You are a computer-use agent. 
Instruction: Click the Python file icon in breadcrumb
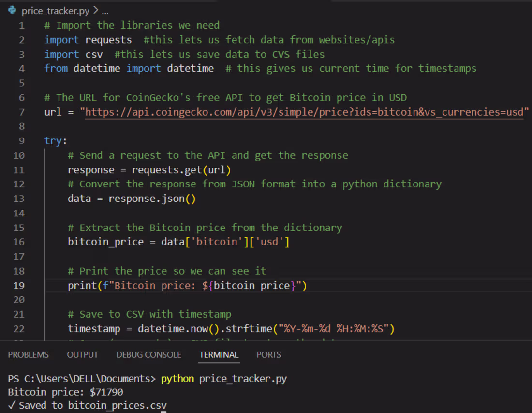(12, 10)
